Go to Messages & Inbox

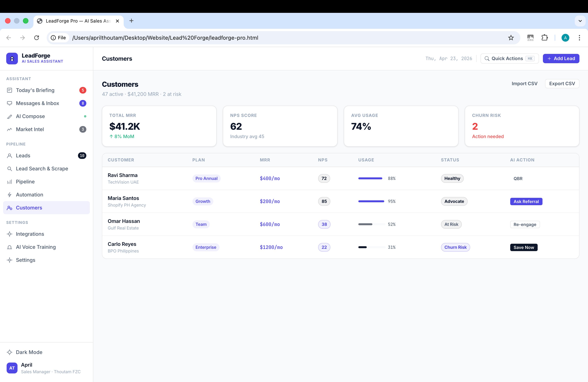37,103
